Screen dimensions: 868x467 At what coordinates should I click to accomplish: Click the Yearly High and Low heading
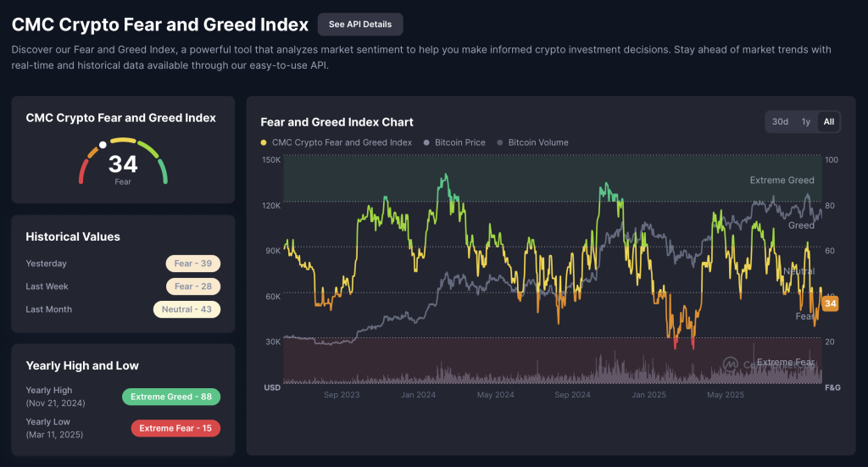[x=82, y=366]
